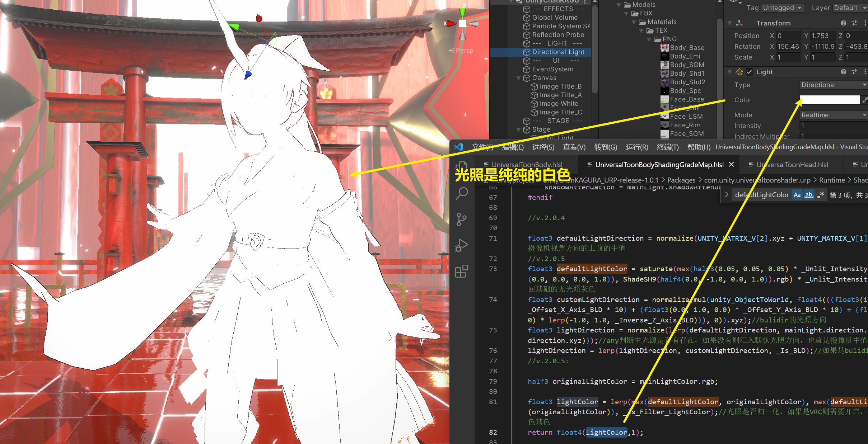Click the Body_Base texture thumbnail
The height and width of the screenshot is (444, 868).
(665, 48)
